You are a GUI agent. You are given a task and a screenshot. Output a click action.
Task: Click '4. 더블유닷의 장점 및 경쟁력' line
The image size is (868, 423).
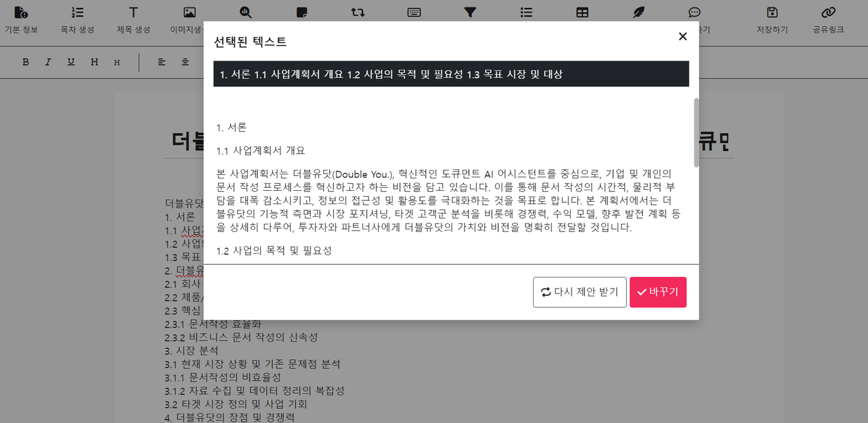(230, 417)
